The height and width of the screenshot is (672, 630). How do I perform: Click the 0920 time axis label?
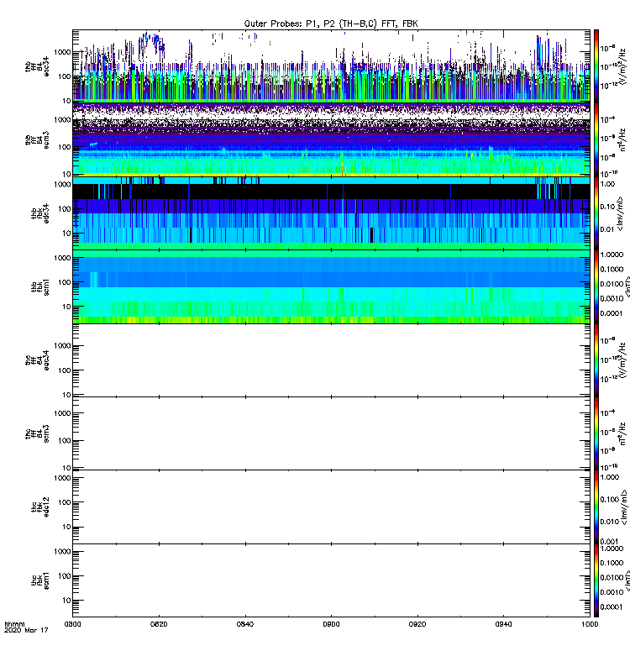click(x=417, y=624)
